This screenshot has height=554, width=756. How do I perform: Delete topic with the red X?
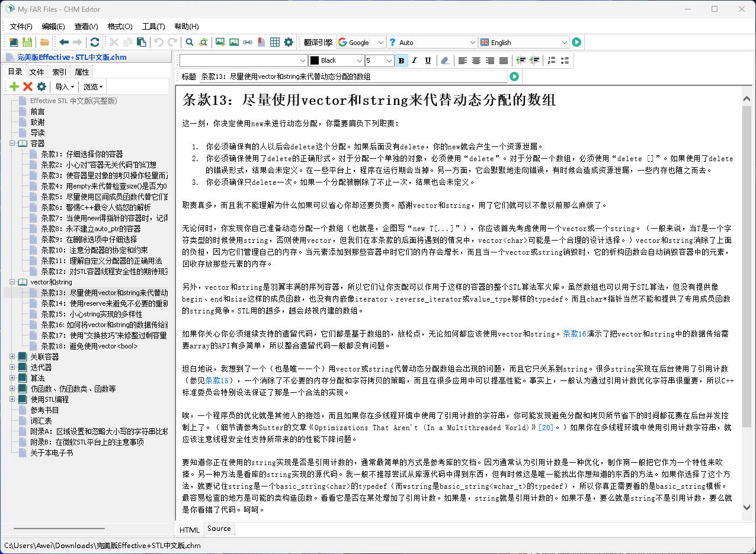pyautogui.click(x=28, y=87)
